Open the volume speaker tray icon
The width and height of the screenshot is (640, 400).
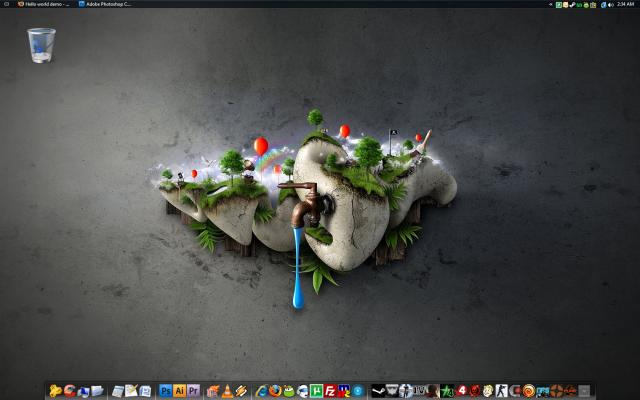click(611, 4)
